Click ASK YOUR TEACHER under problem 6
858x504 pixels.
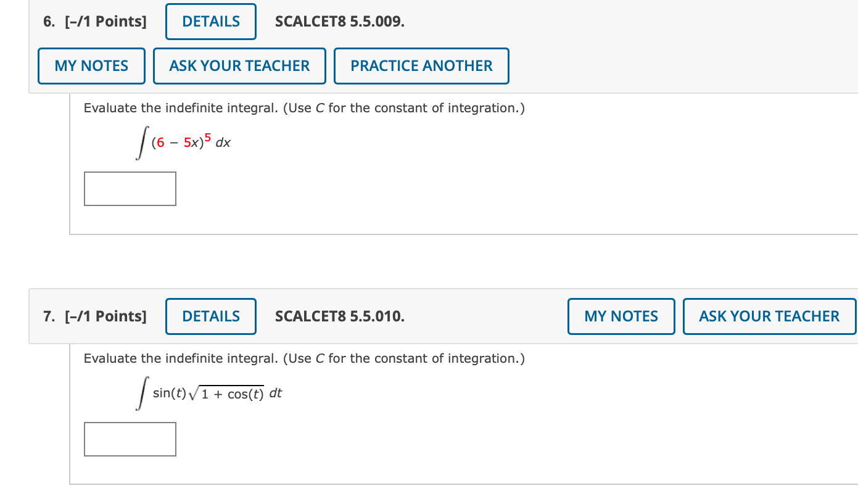pos(239,65)
